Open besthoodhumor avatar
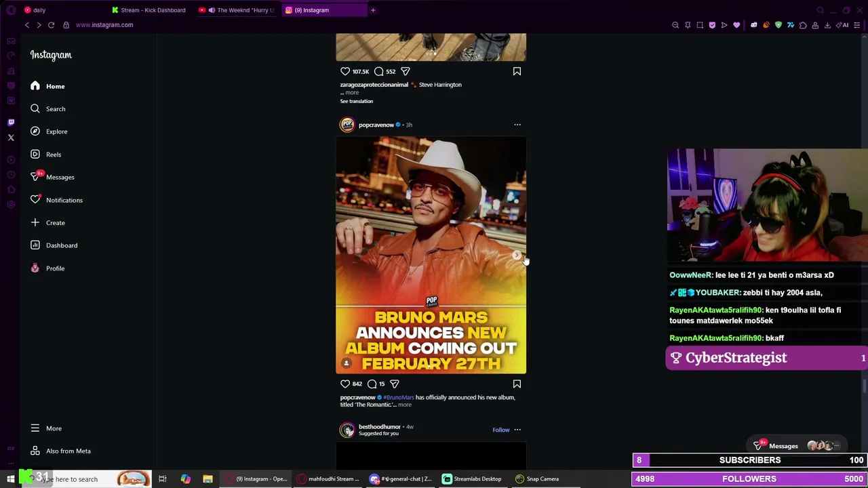The height and width of the screenshot is (488, 868). (x=347, y=430)
